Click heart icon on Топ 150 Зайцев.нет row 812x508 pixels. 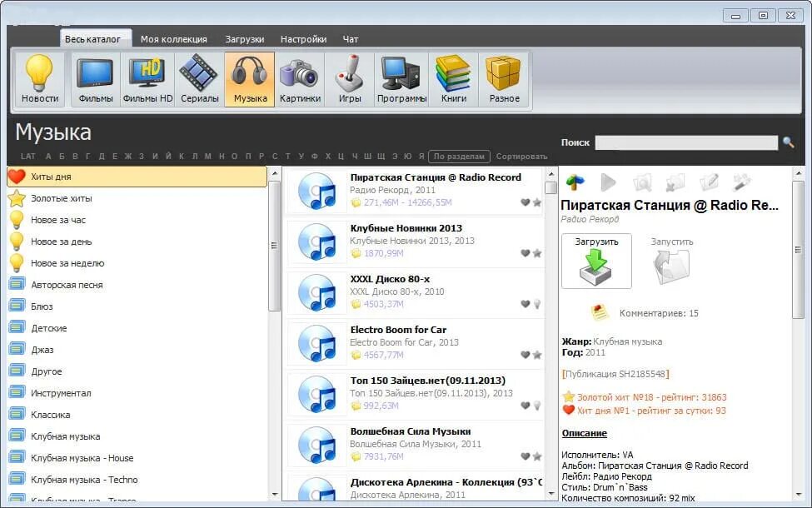[526, 406]
